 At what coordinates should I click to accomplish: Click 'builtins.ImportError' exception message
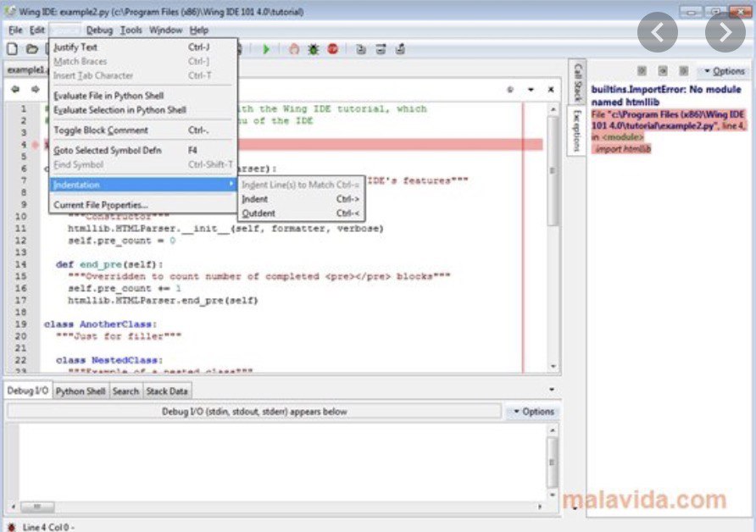point(666,96)
